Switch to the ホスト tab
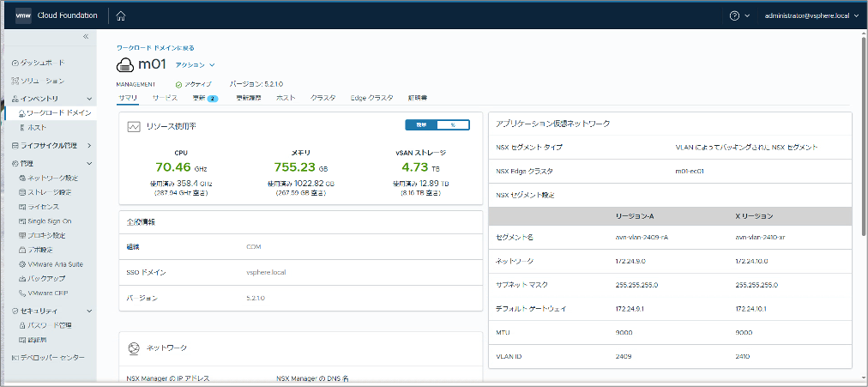868x387 pixels. [286, 98]
